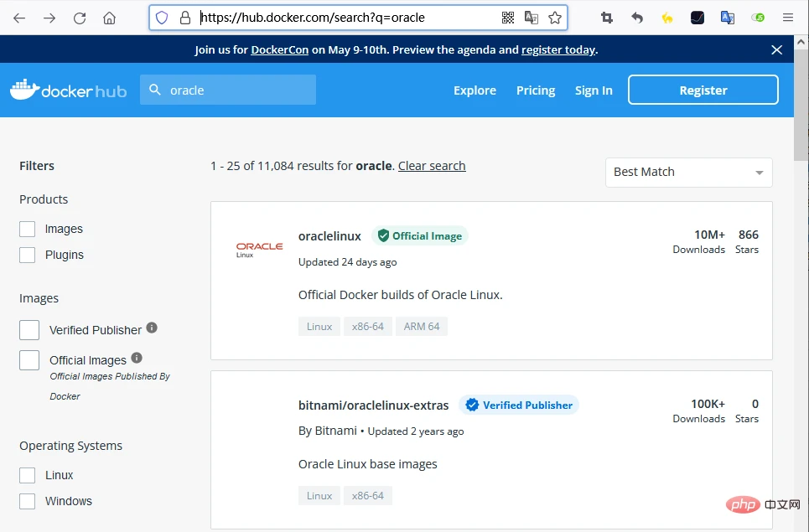Tick the Plugins product checkbox
The width and height of the screenshot is (809, 532).
click(28, 255)
